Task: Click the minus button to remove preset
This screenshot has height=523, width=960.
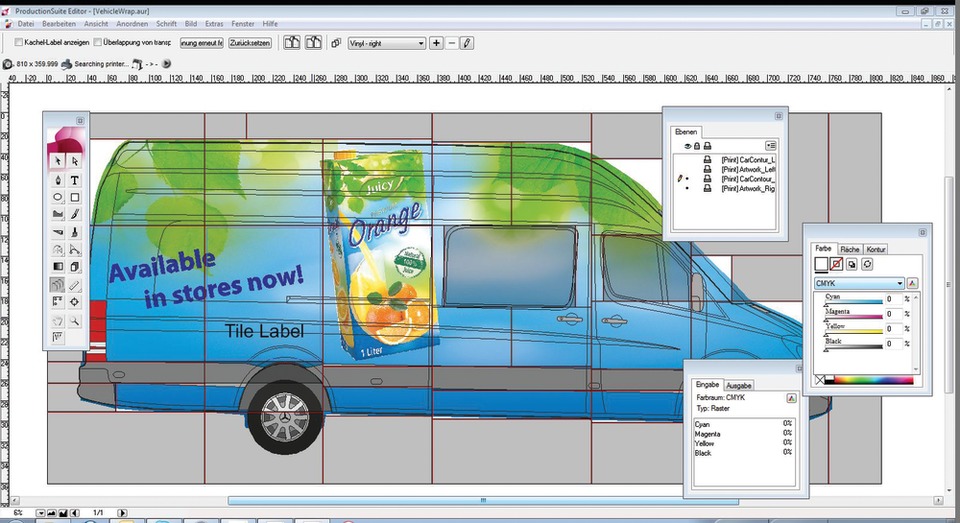Action: pos(451,43)
